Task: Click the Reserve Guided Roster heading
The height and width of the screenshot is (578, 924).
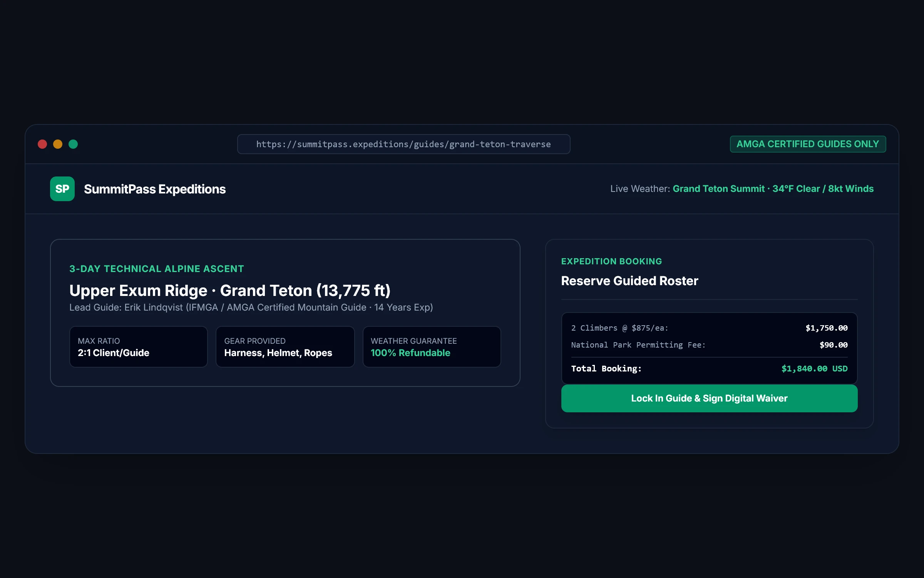Action: [629, 281]
